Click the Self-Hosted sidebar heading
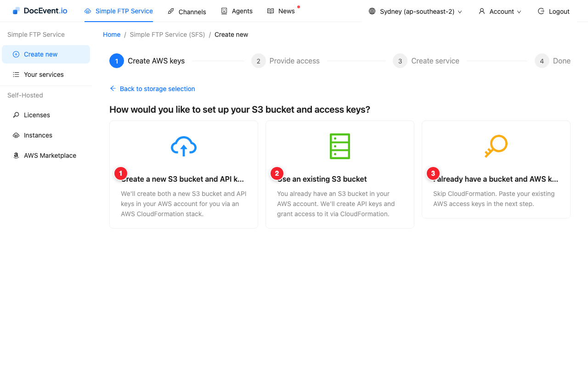The width and height of the screenshot is (588, 368). tap(25, 95)
